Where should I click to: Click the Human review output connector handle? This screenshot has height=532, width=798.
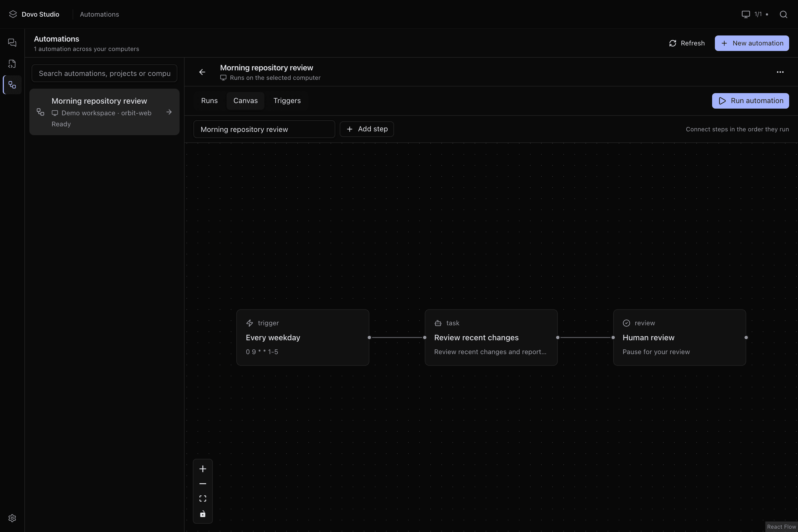[x=746, y=337]
